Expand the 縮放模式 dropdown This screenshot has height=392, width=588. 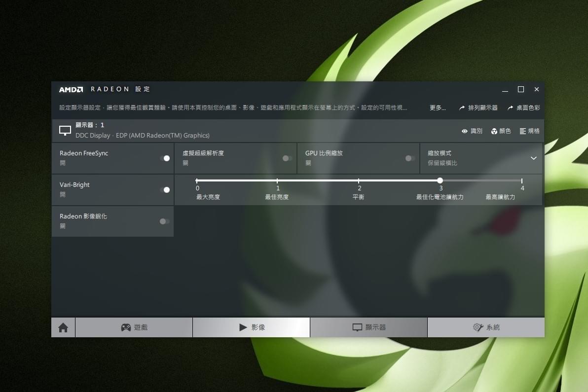point(533,158)
